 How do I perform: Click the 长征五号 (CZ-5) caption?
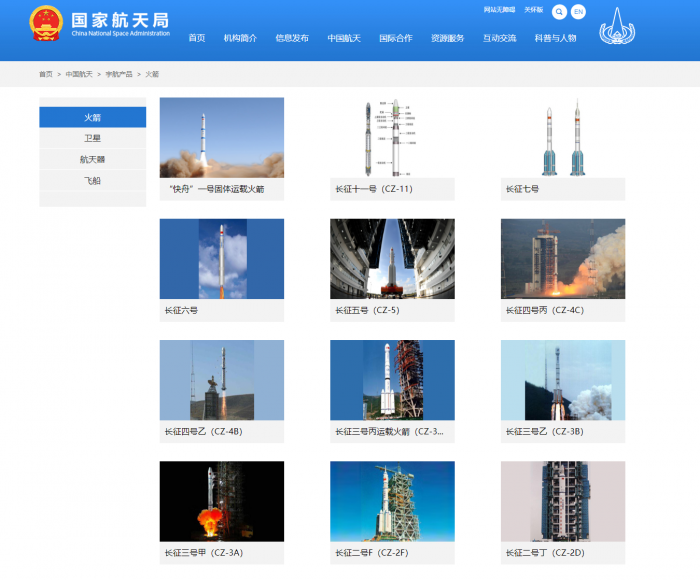pyautogui.click(x=367, y=310)
